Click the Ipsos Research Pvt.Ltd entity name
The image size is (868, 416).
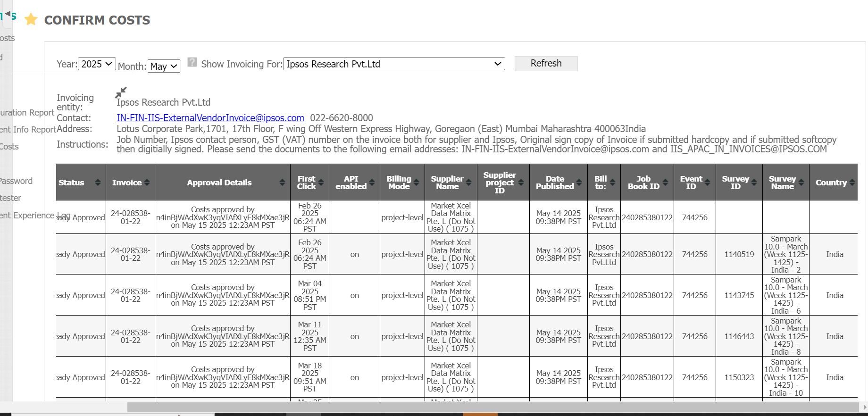164,102
